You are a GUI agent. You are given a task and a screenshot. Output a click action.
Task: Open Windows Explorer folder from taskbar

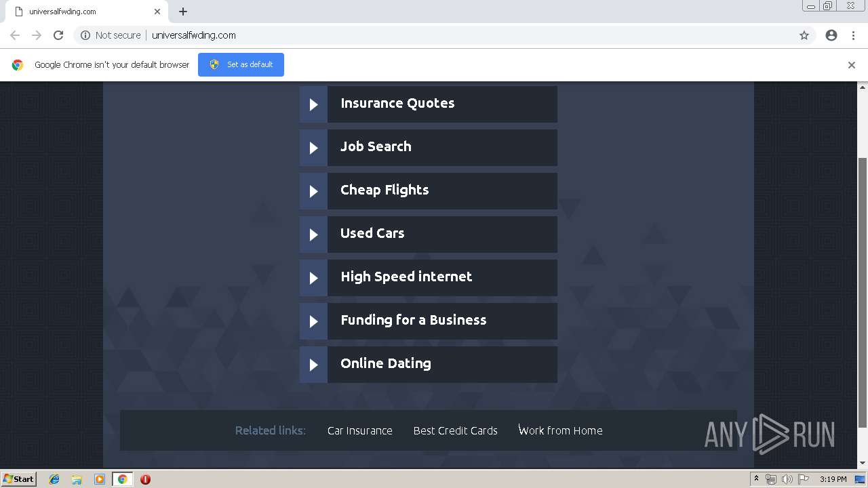coord(77,479)
